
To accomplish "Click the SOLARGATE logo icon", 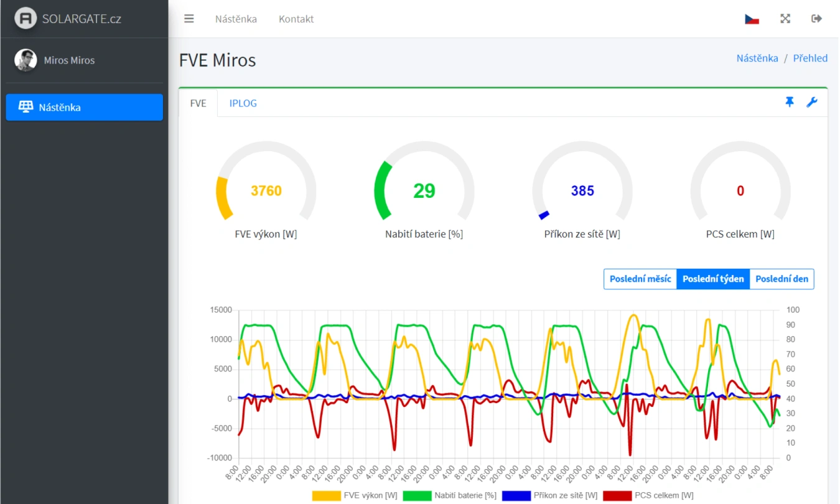I will (26, 19).
